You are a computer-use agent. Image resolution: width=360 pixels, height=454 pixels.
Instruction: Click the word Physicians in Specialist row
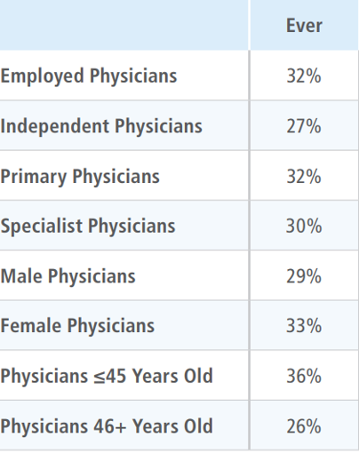pyautogui.click(x=131, y=227)
